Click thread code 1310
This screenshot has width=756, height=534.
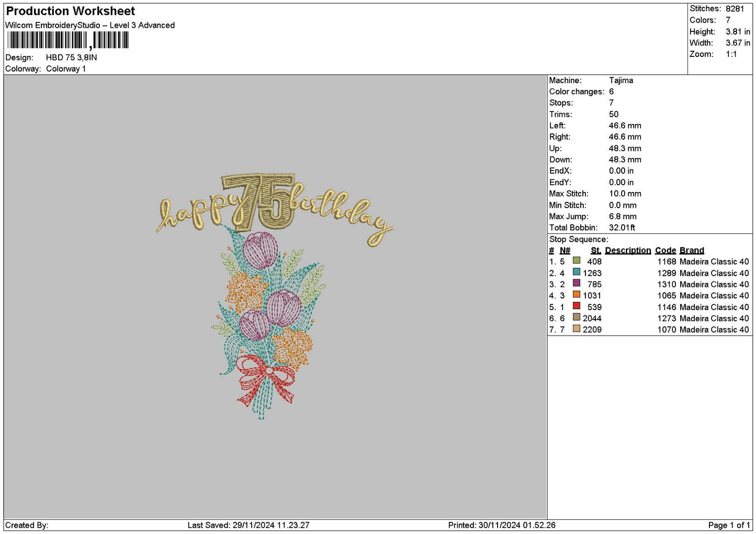tap(667, 285)
